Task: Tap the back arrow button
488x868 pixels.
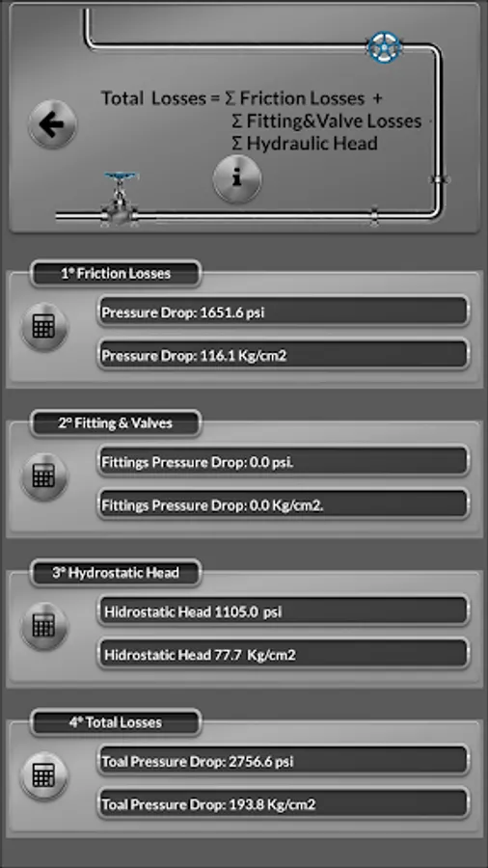Action: (53, 124)
